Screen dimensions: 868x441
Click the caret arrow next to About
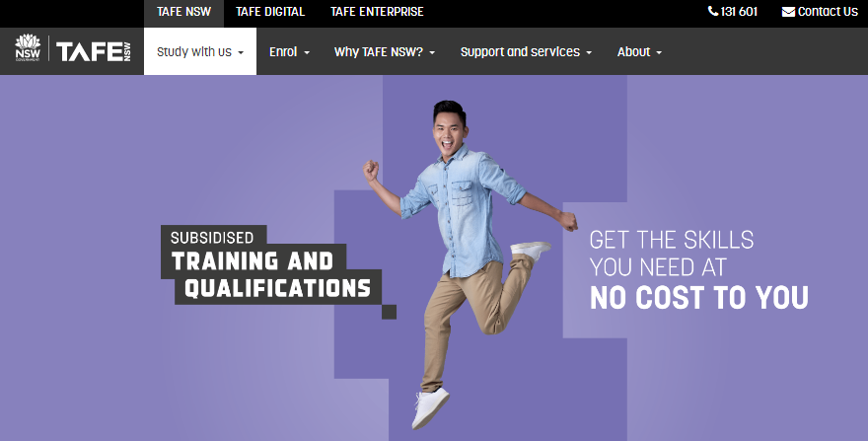pyautogui.click(x=659, y=52)
